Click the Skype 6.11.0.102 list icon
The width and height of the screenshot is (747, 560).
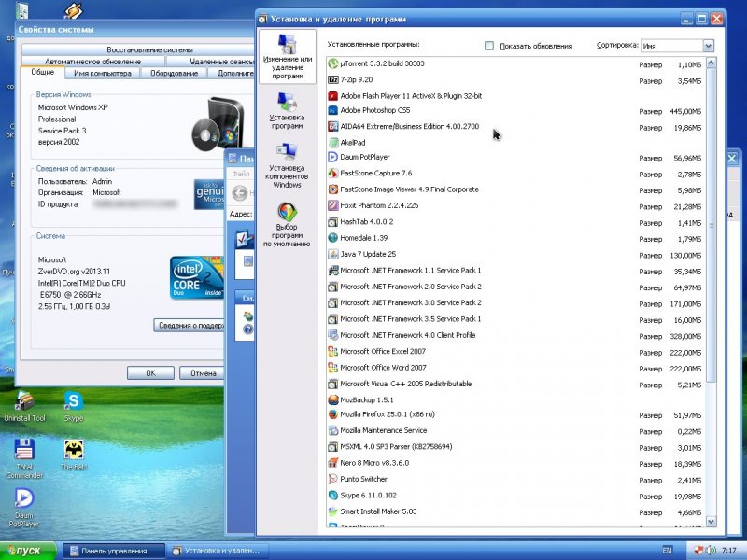coord(333,496)
